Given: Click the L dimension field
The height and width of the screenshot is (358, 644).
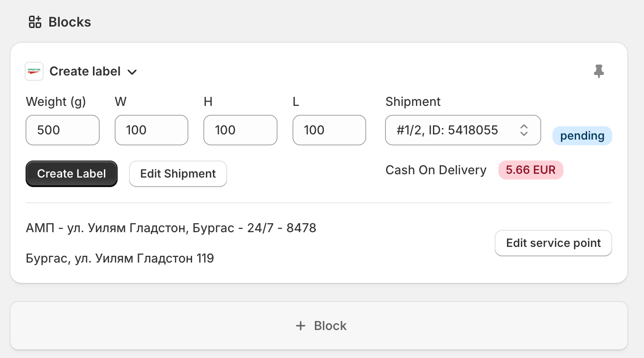Looking at the screenshot, I should pos(329,130).
